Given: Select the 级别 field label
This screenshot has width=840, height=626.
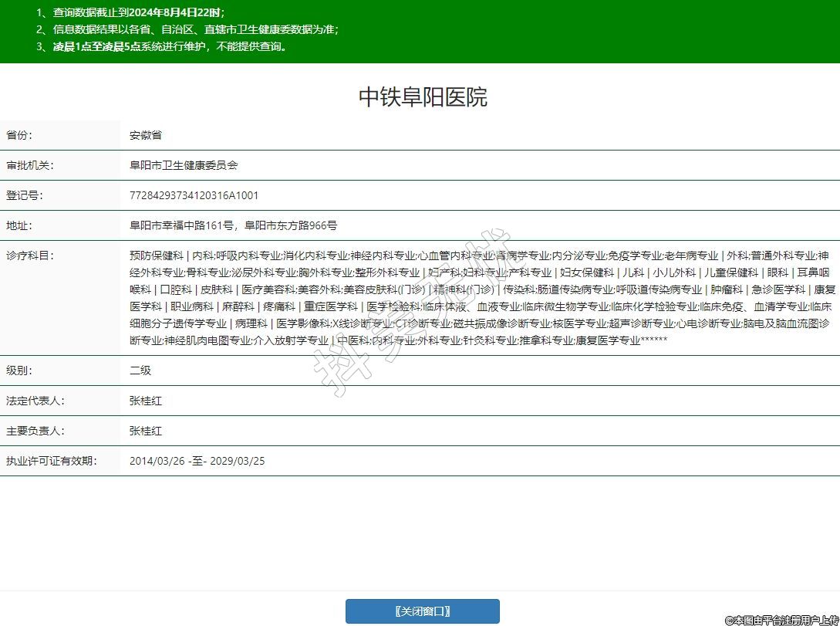Looking at the screenshot, I should [x=20, y=371].
